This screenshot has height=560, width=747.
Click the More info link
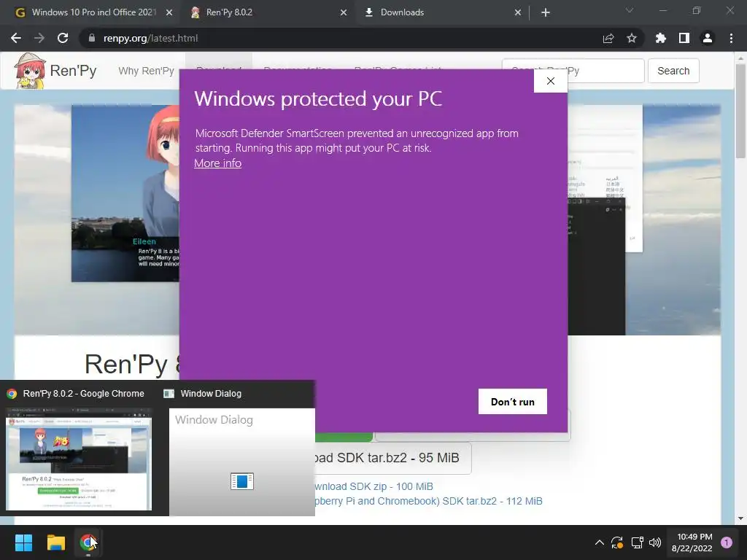tap(217, 163)
